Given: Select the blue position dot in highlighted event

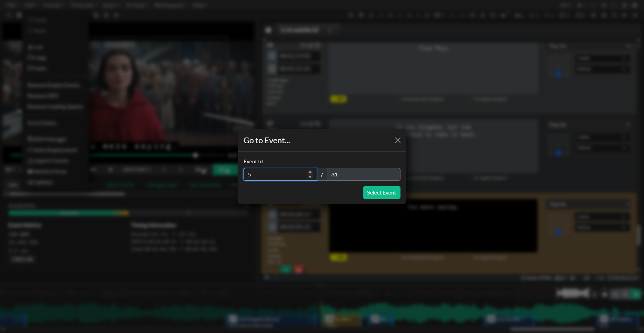Looking at the screenshot, I should click(558, 232).
